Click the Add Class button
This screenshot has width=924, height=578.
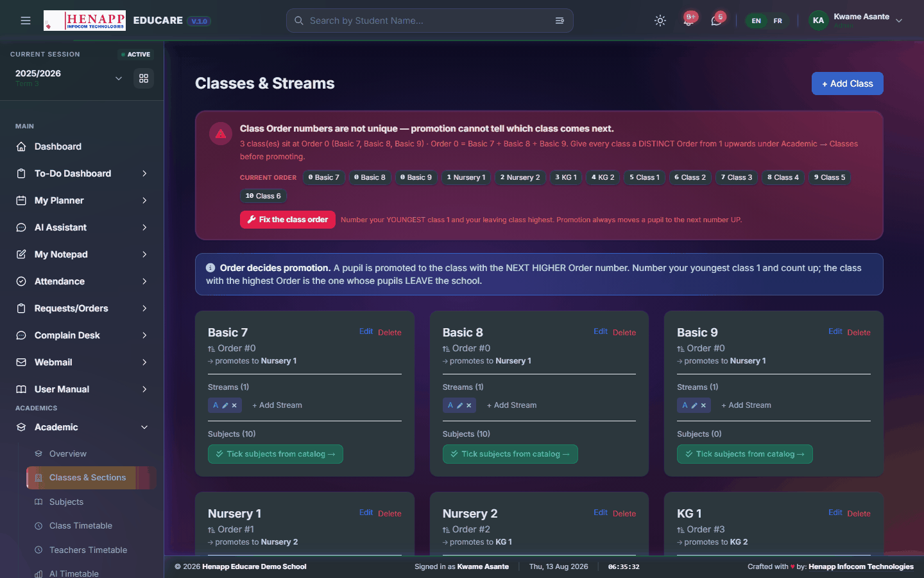click(848, 83)
